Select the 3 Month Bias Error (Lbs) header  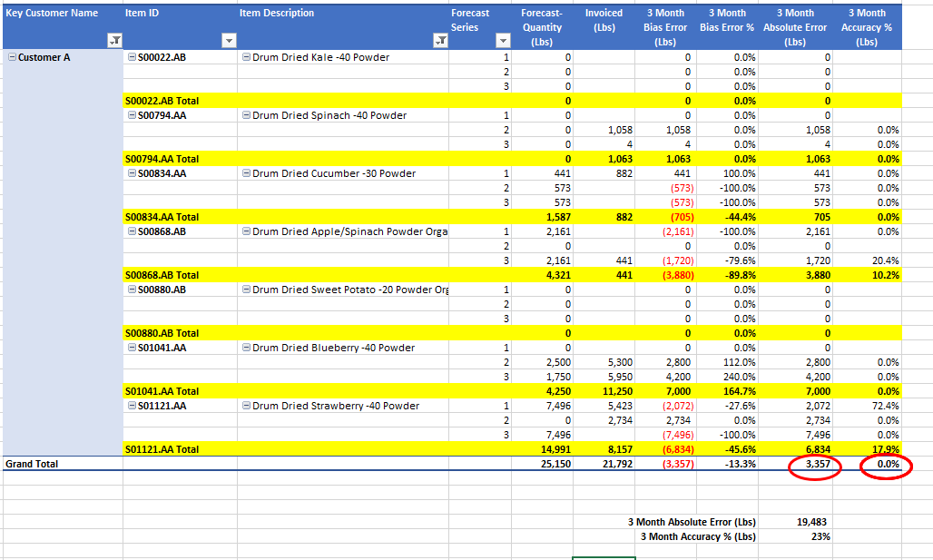(665, 27)
